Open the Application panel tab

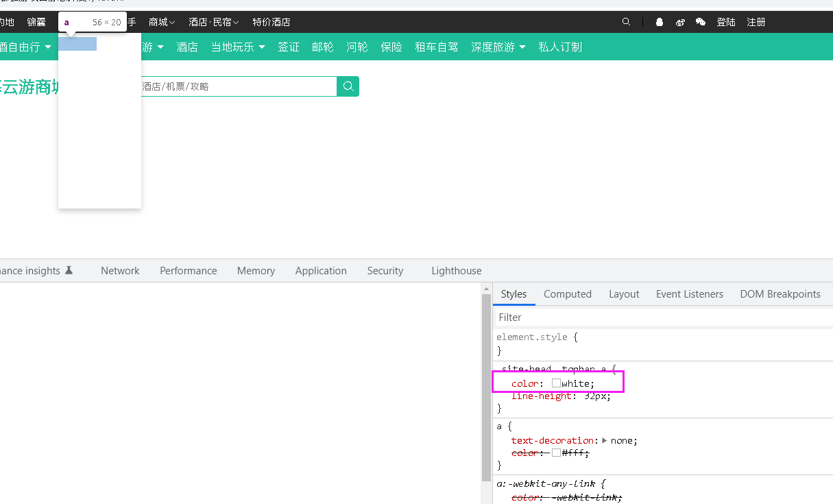[321, 271]
